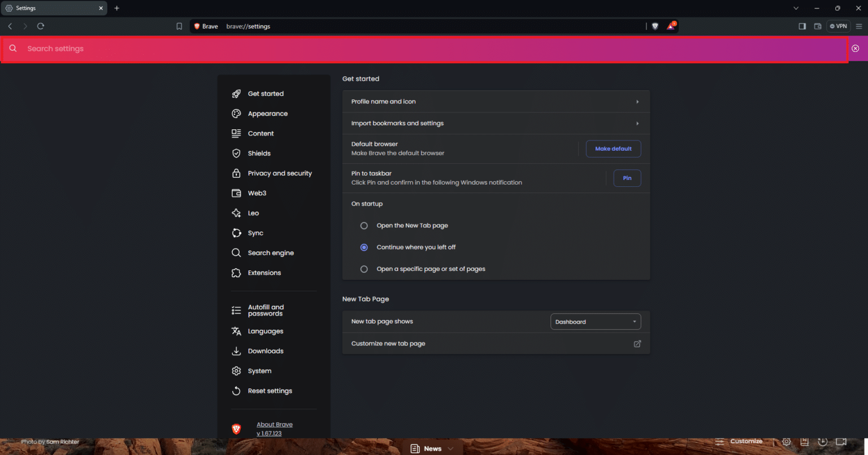
Task: Expand 'Profile name and icon' settings
Action: (496, 101)
